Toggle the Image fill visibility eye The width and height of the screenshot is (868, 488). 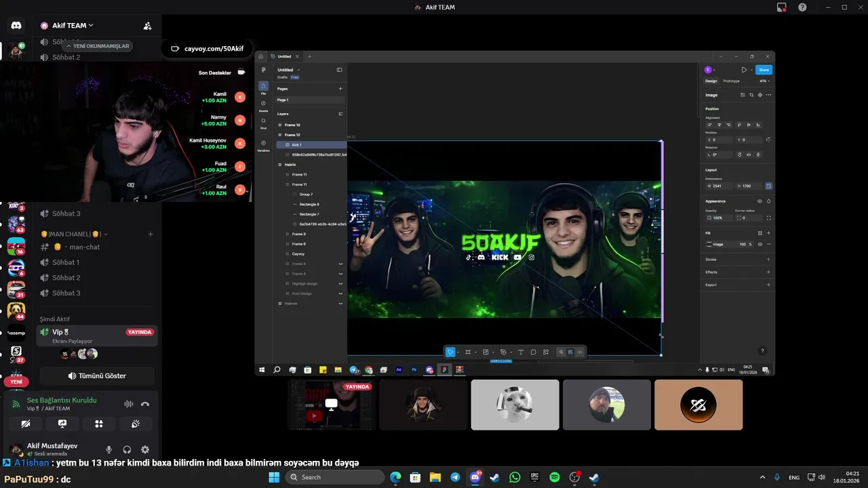click(759, 244)
